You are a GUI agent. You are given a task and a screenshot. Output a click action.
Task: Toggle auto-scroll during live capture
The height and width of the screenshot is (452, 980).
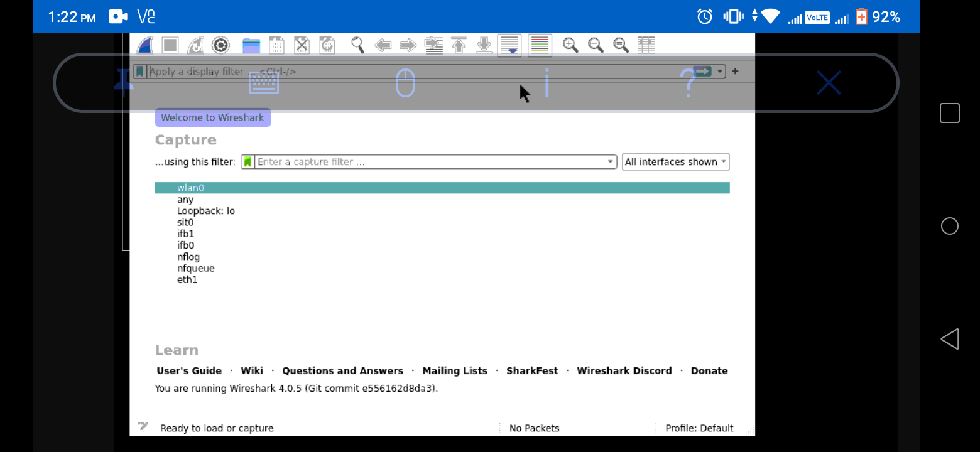(509, 45)
